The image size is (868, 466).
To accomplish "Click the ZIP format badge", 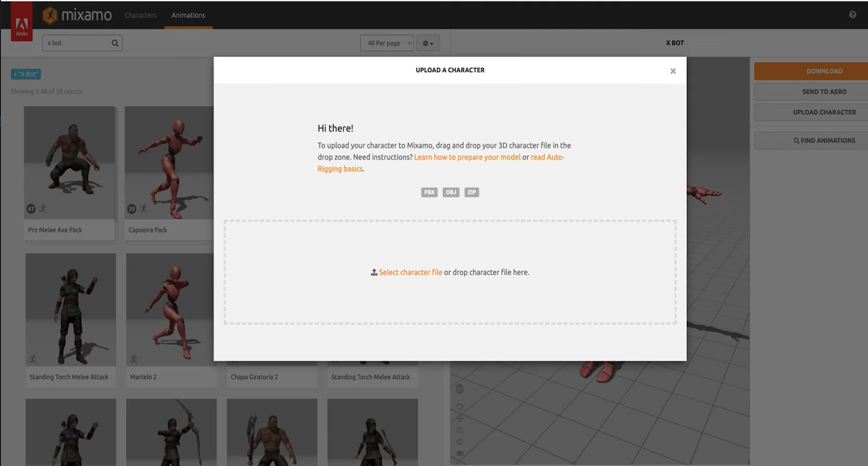I will (472, 193).
